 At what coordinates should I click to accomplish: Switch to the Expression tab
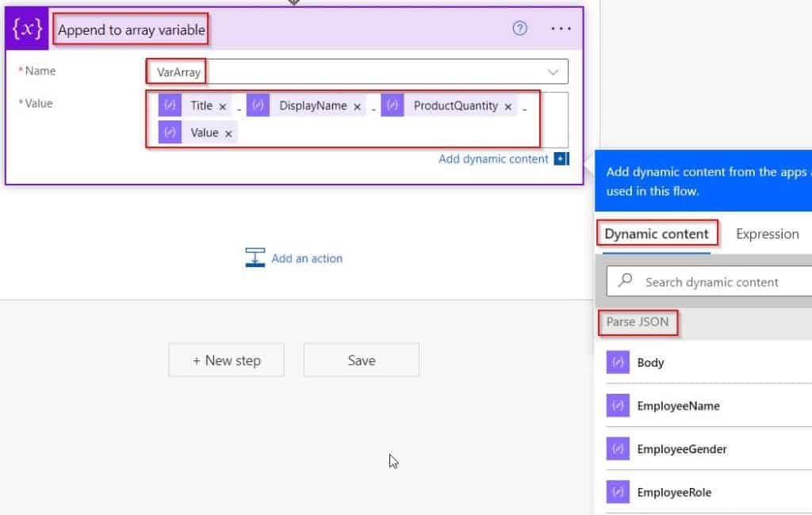[767, 234]
